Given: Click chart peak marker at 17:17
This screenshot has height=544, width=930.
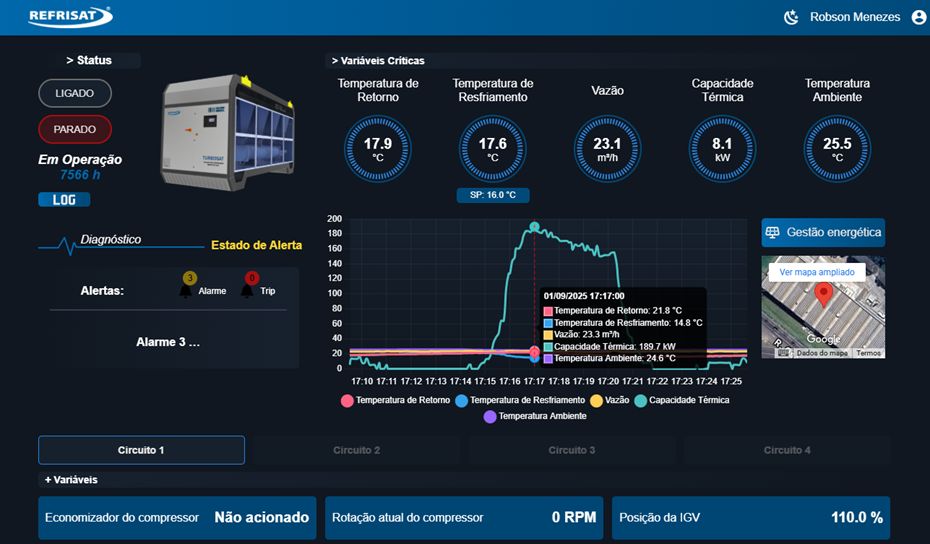Looking at the screenshot, I should 534,227.
